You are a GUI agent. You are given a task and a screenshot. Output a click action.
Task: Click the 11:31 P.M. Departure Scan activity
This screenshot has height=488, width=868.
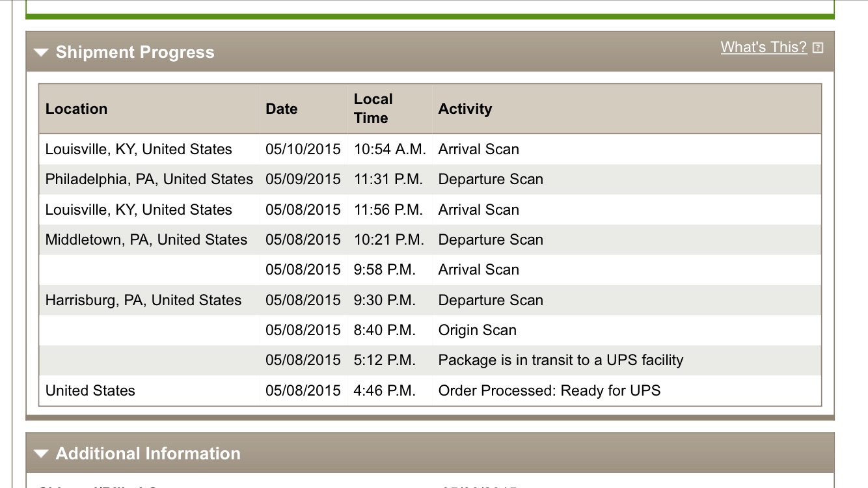[491, 180]
